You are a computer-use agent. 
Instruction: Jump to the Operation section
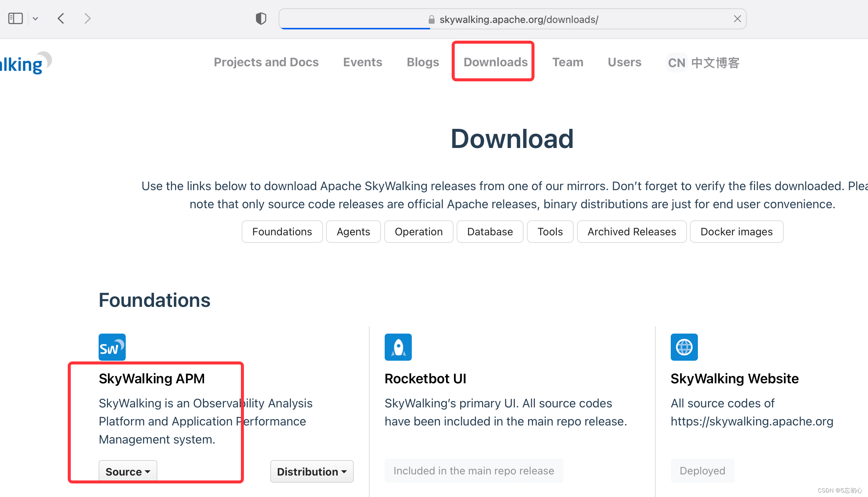(x=419, y=232)
